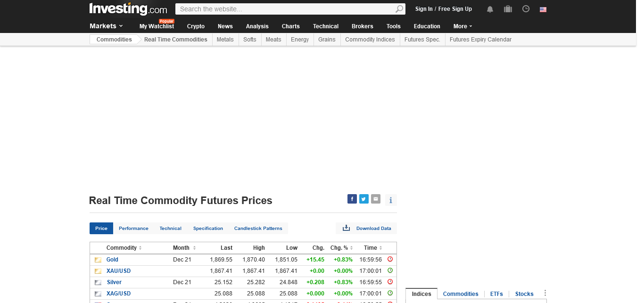
Task: Click the website search input field
Action: [x=285, y=9]
